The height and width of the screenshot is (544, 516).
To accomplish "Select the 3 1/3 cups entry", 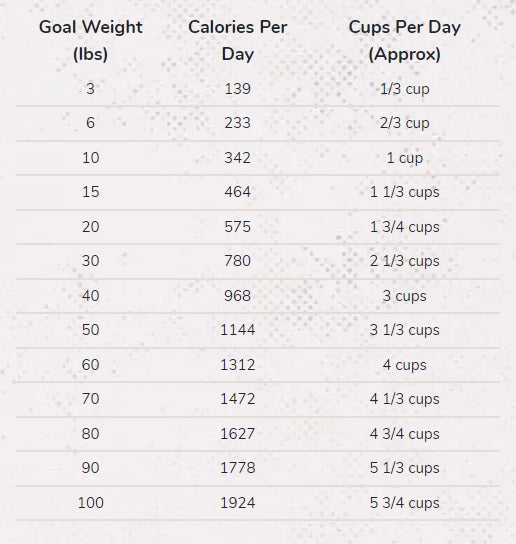I will (x=405, y=330).
